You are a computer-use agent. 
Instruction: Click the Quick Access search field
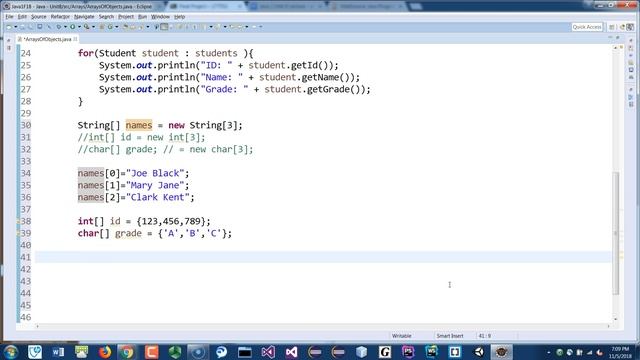click(587, 27)
